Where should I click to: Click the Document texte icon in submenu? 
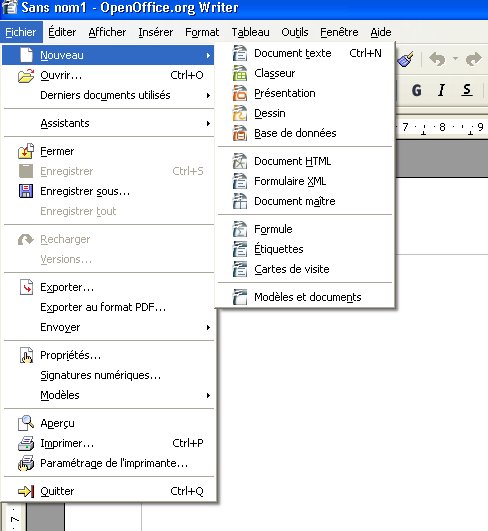[240, 53]
